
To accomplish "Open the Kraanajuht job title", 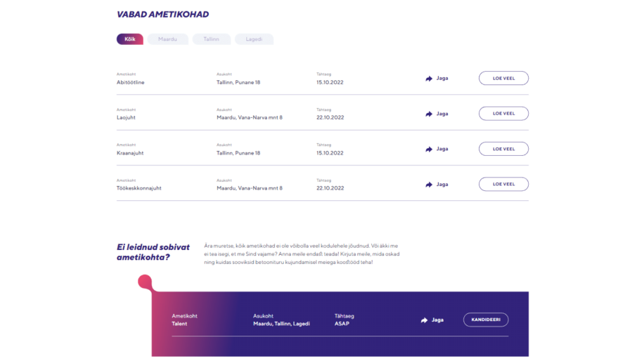I will (x=130, y=153).
